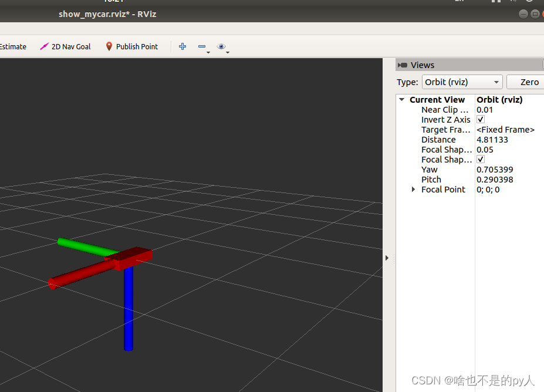Image resolution: width=544 pixels, height=392 pixels.
Task: Click the Target Frame <Fixed Frame> value
Action: [x=505, y=130]
